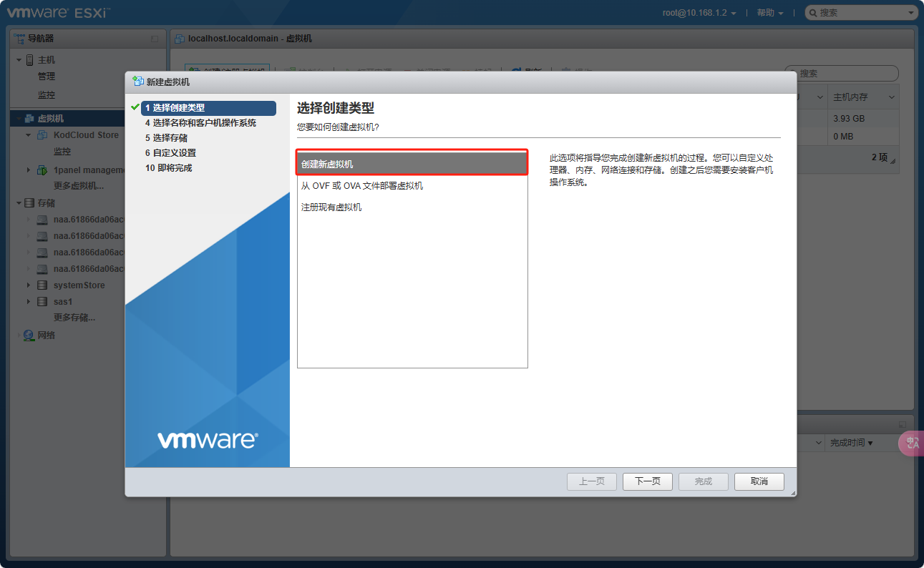Click the 存储 storage icon
This screenshot has width=924, height=568.
(x=29, y=203)
